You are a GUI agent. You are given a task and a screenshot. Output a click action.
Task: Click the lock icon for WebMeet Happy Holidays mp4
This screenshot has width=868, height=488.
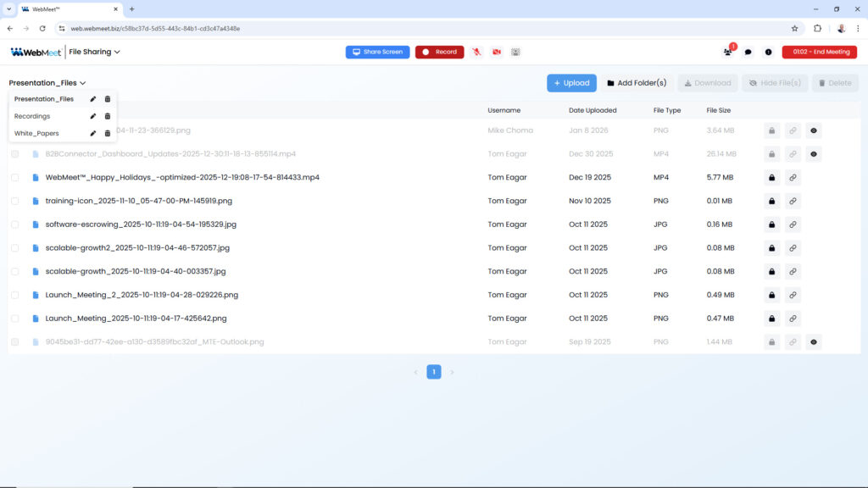(771, 178)
